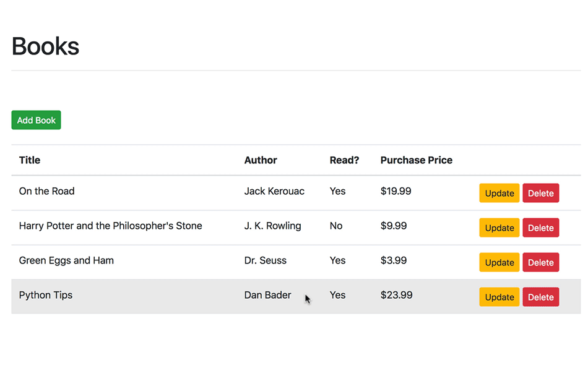Update the Harry Potter book entry

pyautogui.click(x=499, y=228)
